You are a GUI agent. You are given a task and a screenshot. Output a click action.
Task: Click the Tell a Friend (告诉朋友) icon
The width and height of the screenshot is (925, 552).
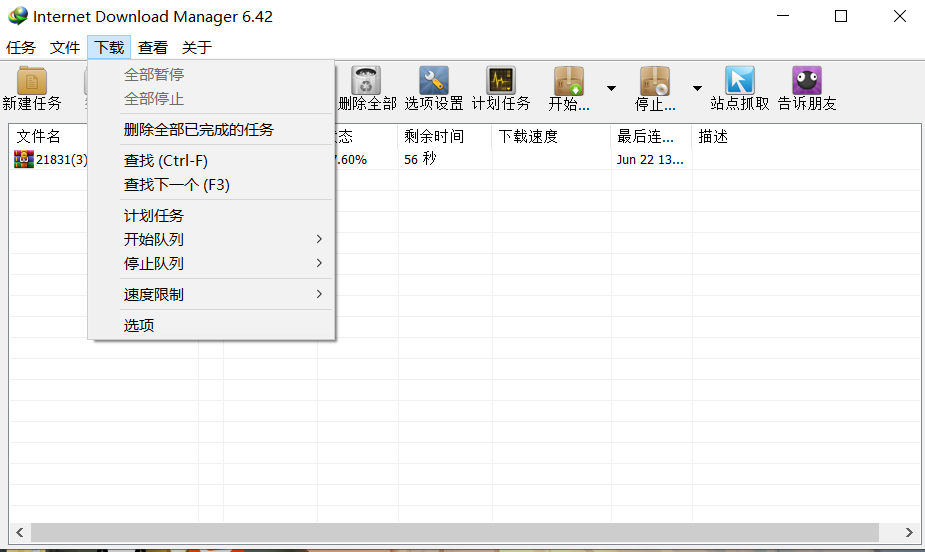(807, 88)
